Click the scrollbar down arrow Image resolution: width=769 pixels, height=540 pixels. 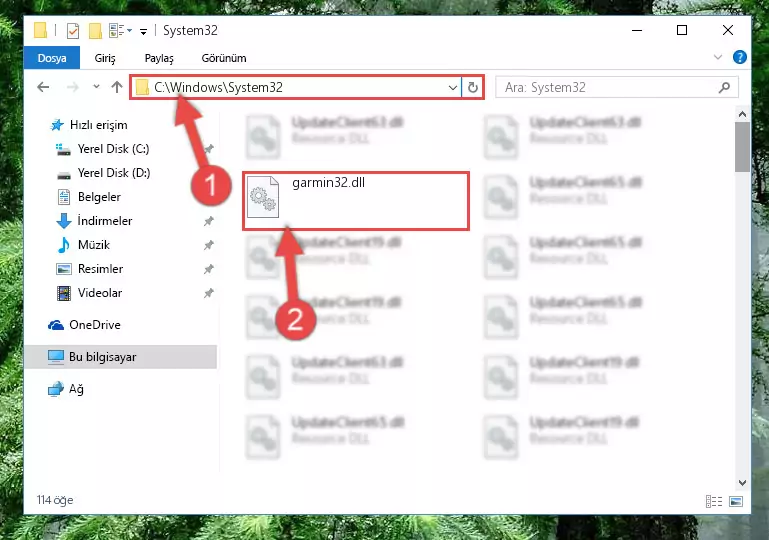click(743, 483)
